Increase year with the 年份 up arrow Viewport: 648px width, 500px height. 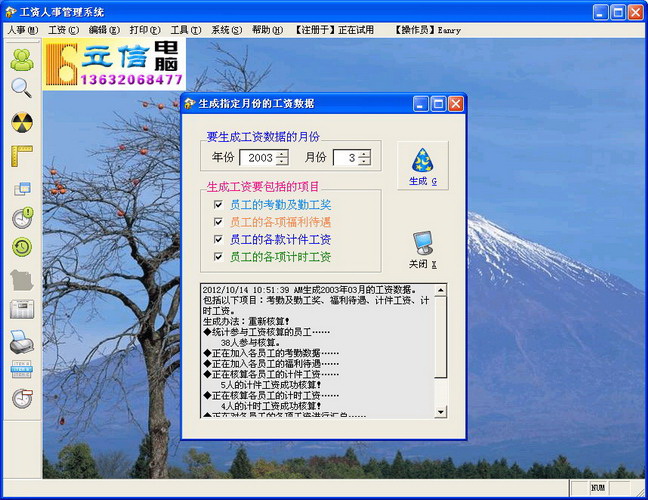(282, 154)
